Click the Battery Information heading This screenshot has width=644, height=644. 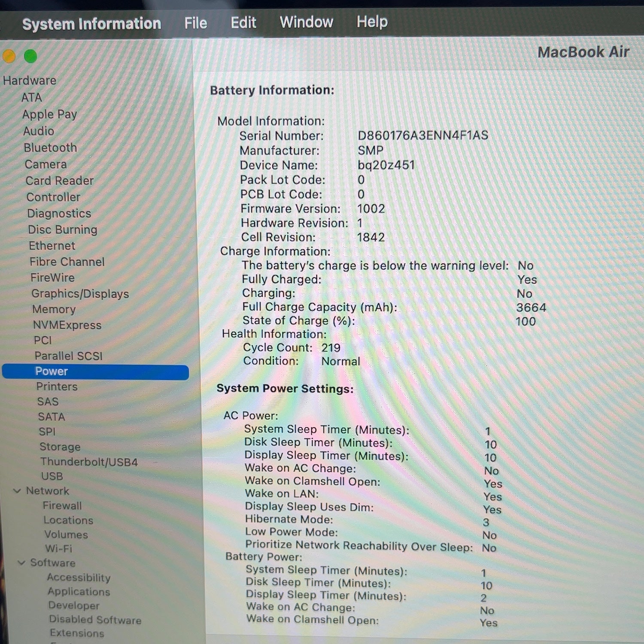tap(272, 90)
